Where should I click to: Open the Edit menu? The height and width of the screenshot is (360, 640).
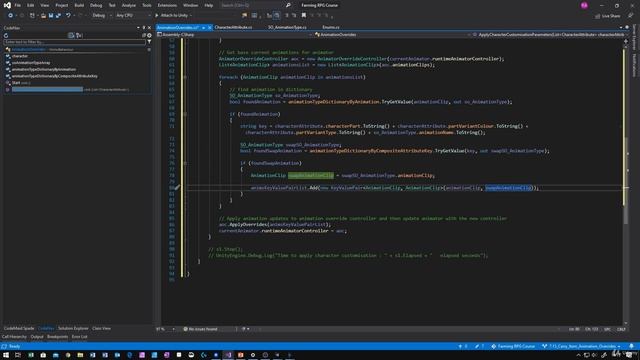point(31,5)
